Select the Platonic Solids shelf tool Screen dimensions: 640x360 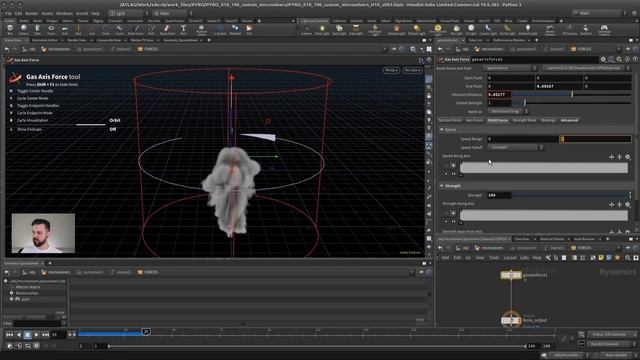click(x=201, y=29)
